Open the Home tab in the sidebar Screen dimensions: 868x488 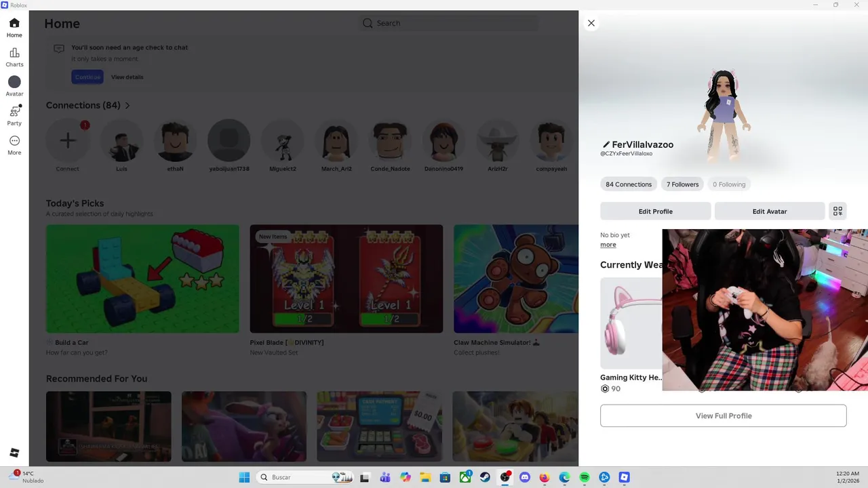coord(14,28)
